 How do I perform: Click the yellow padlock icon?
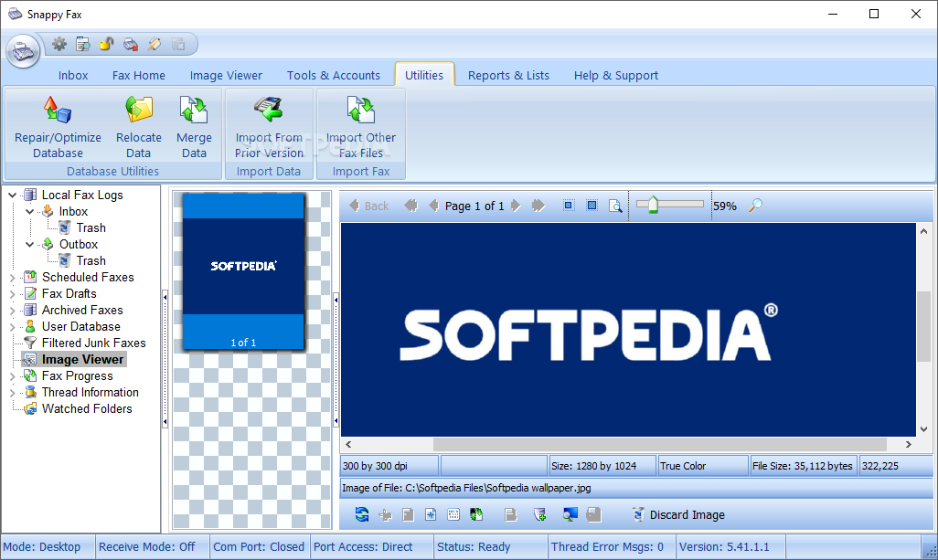click(106, 44)
